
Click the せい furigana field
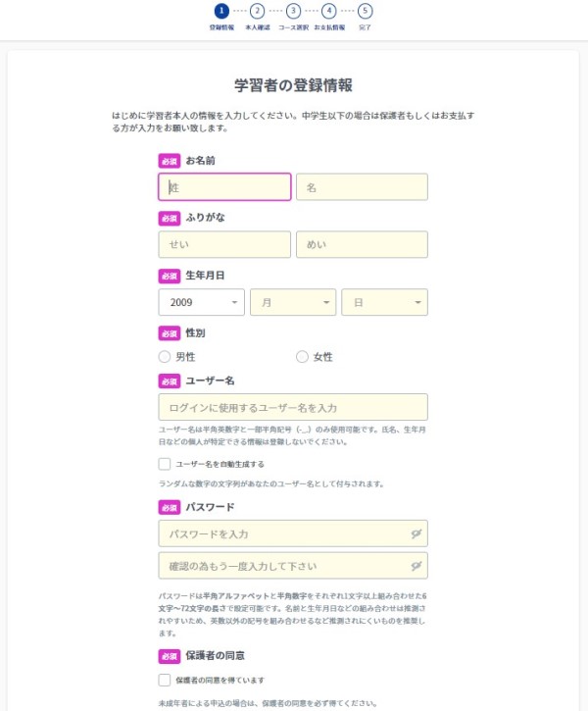pyautogui.click(x=224, y=244)
